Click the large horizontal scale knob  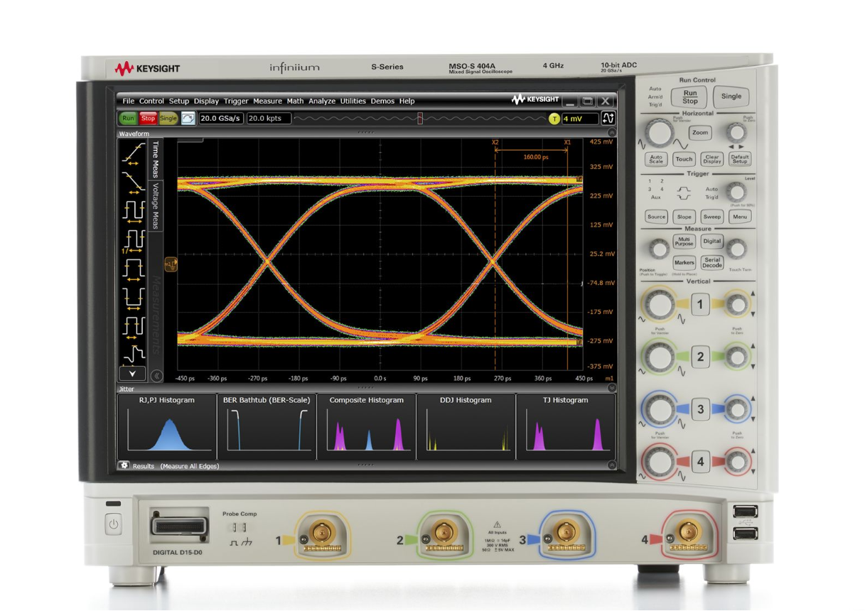coord(659,132)
